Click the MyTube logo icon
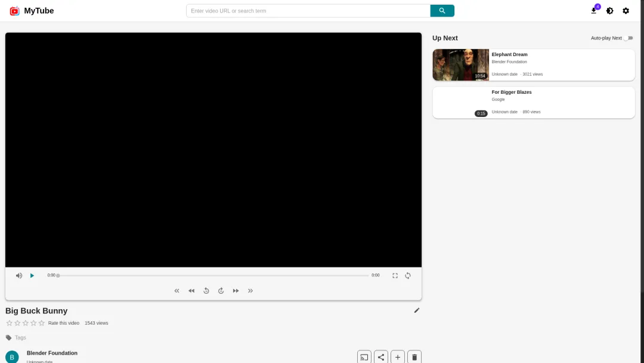The width and height of the screenshot is (644, 363). (x=15, y=11)
